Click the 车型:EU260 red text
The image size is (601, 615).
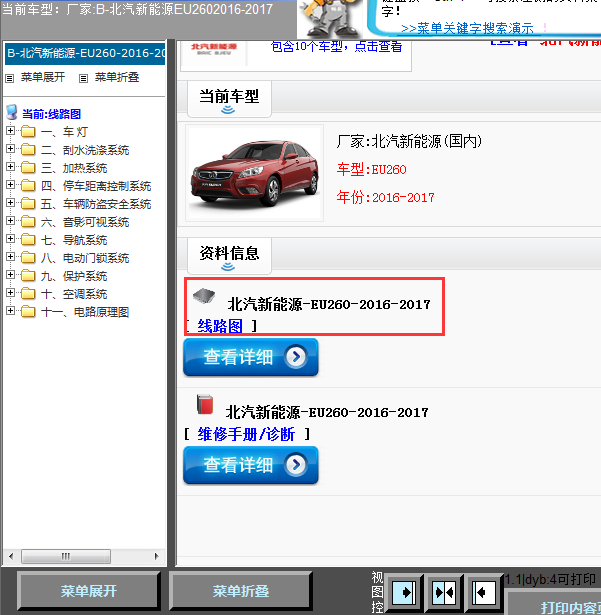tap(372, 169)
